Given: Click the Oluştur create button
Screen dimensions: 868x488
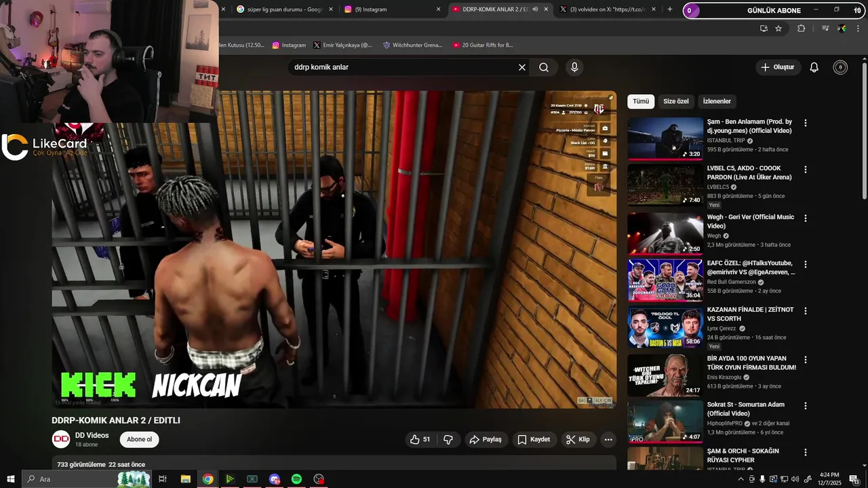Looking at the screenshot, I should click(x=778, y=67).
